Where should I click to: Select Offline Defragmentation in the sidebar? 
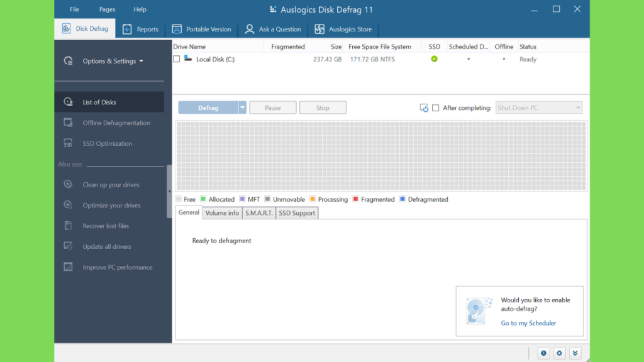coord(109,123)
